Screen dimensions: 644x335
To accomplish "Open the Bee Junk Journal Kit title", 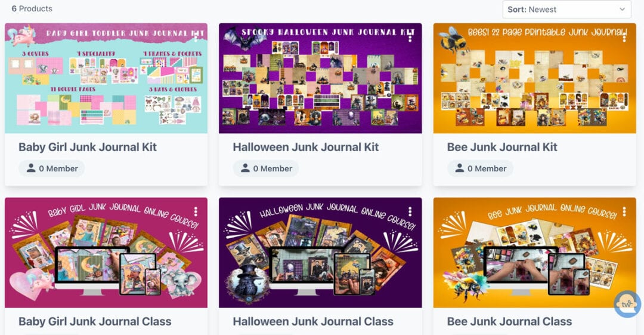I will (x=502, y=147).
